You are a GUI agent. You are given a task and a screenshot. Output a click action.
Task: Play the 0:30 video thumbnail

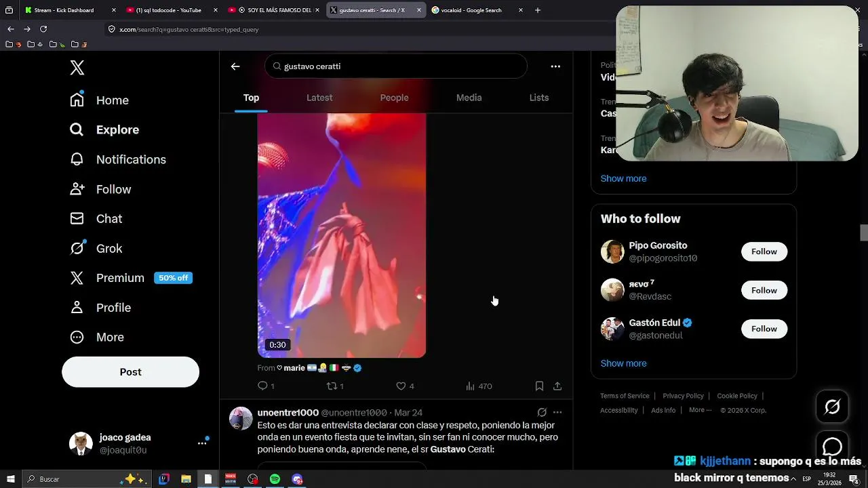point(342,235)
